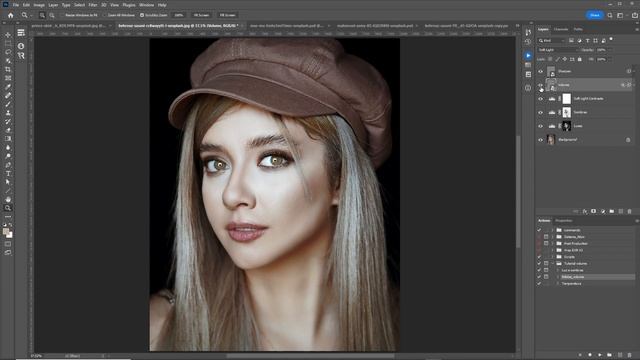Viewport: 640px width, 360px height.
Task: Click the Home icon in options bar
Action: pyautogui.click(x=11, y=15)
